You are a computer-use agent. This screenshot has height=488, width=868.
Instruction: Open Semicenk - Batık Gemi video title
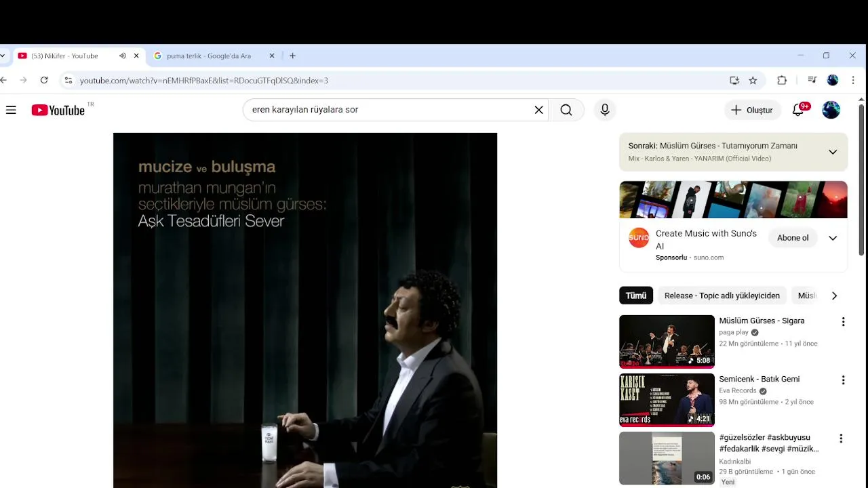click(x=759, y=379)
